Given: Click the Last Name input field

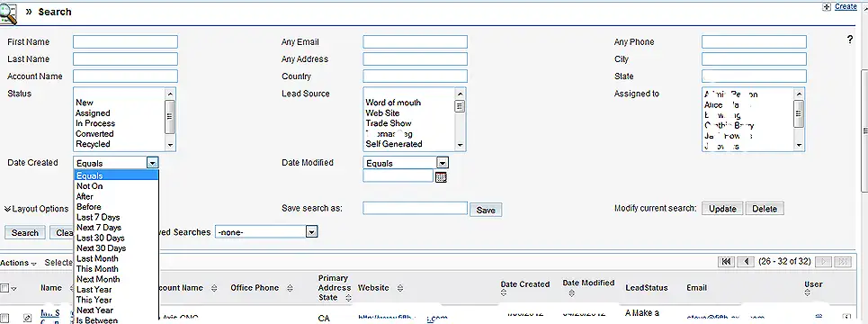Looking at the screenshot, I should coord(125,59).
